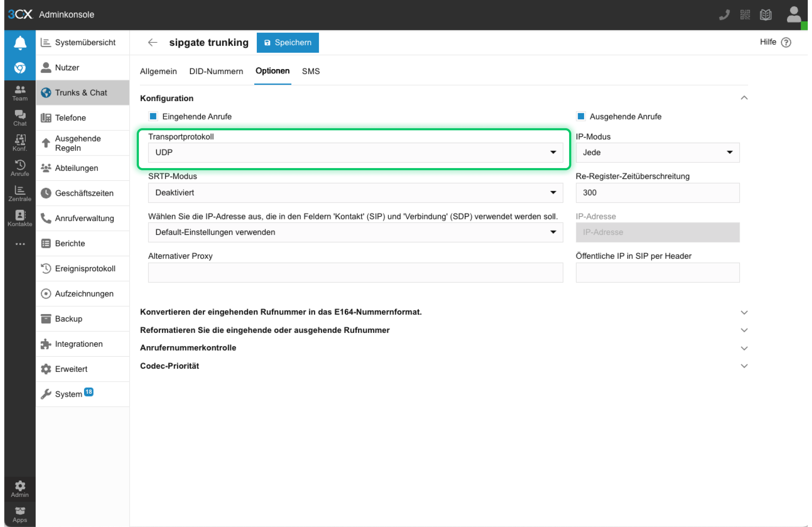Open the Chat sidebar icon
The height and width of the screenshot is (527, 812).
20,118
